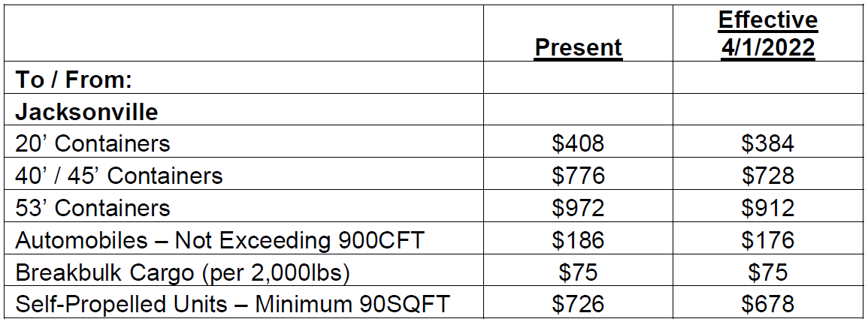Click Breakbulk Cargo (per 2,000lbs) label
This screenshot has height=322, width=868.
click(182, 272)
